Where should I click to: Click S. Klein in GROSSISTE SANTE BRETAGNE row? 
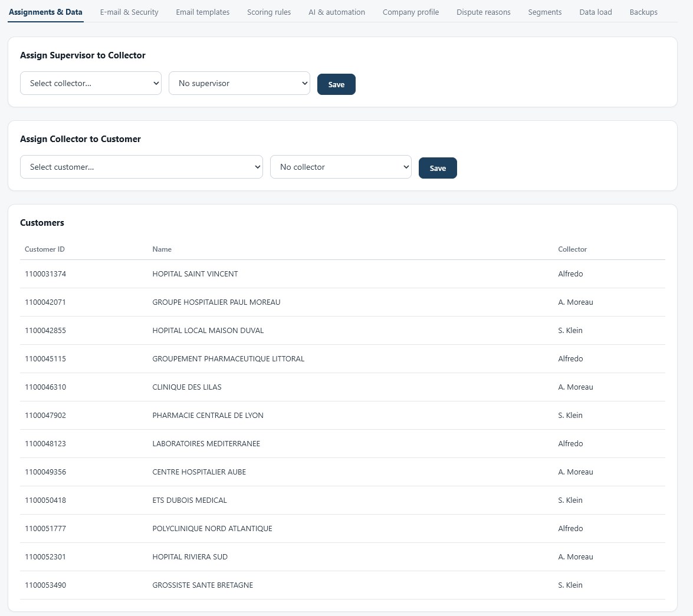570,585
